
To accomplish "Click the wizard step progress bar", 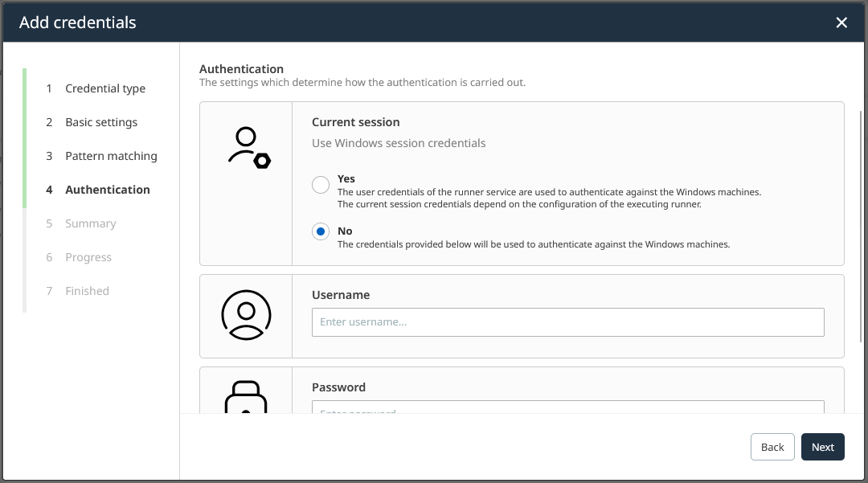I will 24,190.
